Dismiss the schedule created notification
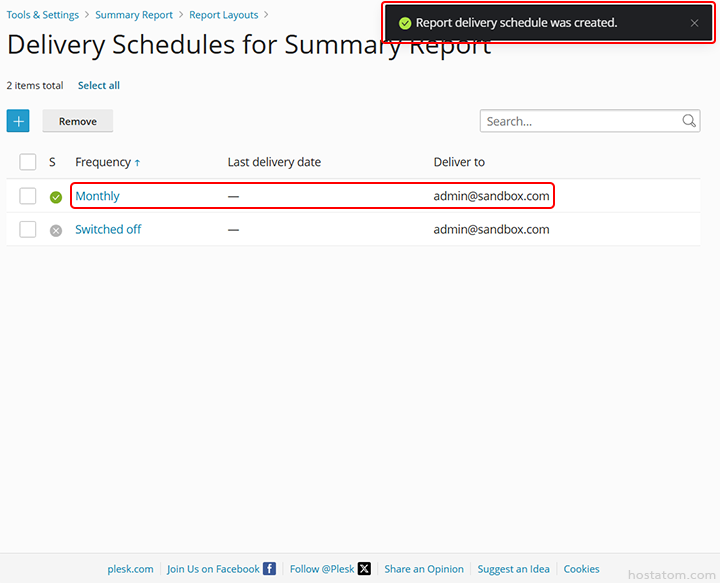 tap(694, 23)
